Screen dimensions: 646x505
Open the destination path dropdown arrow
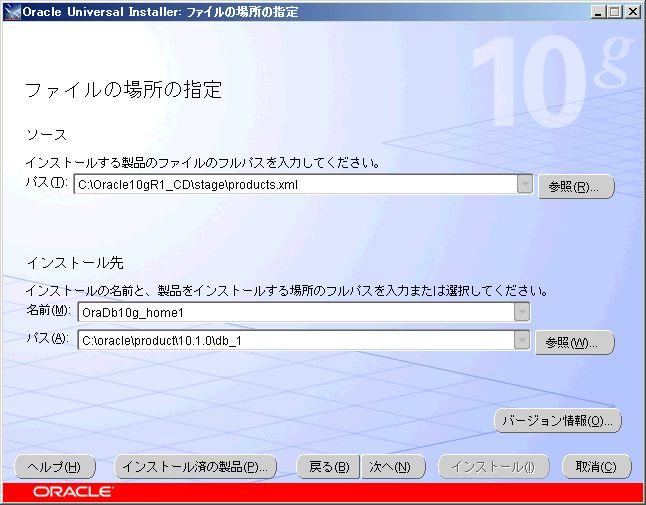click(x=522, y=340)
